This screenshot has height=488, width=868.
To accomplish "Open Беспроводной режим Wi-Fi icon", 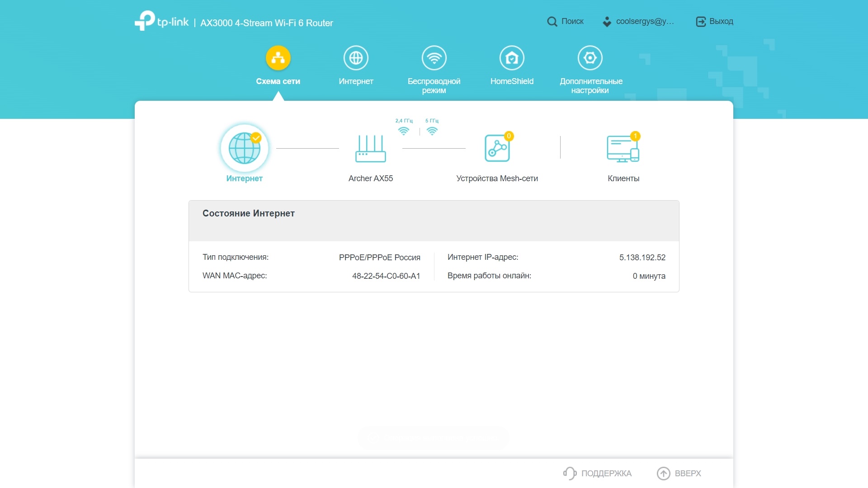I will tap(434, 58).
